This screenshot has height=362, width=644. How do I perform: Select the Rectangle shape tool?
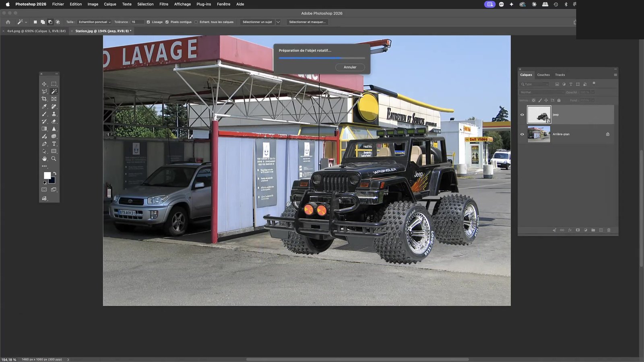point(54,151)
